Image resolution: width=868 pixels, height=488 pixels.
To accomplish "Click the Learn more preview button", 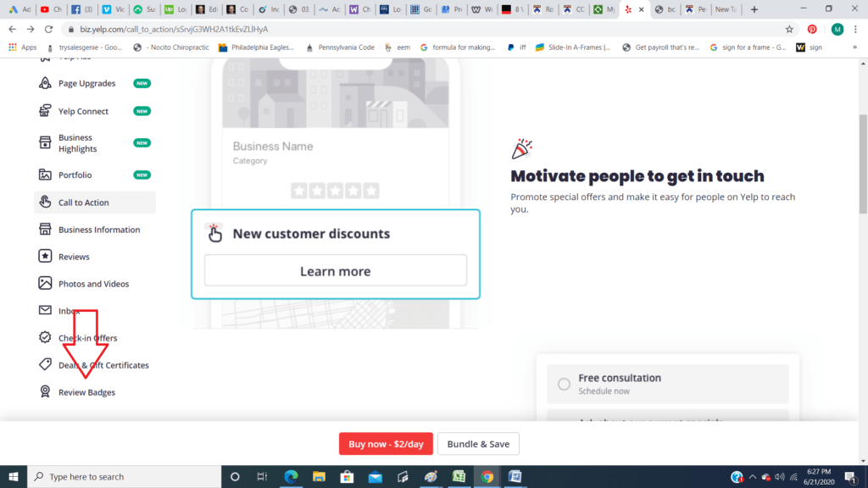I will pyautogui.click(x=336, y=270).
